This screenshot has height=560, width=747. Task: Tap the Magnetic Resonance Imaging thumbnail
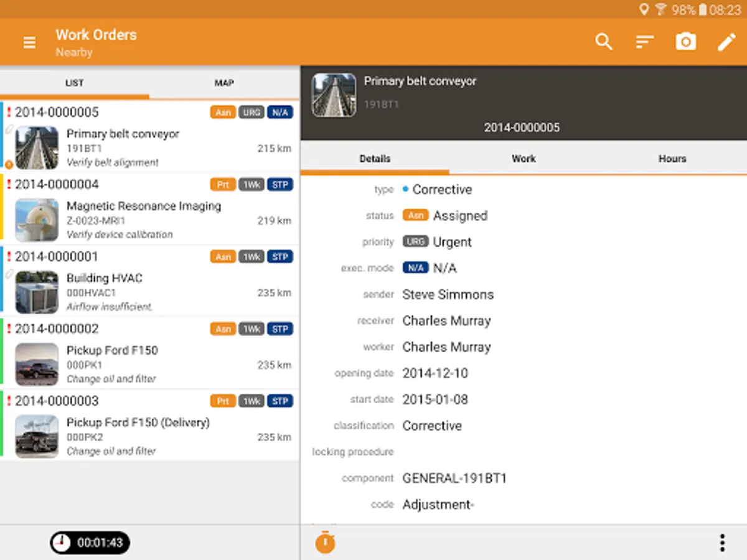[x=37, y=220]
